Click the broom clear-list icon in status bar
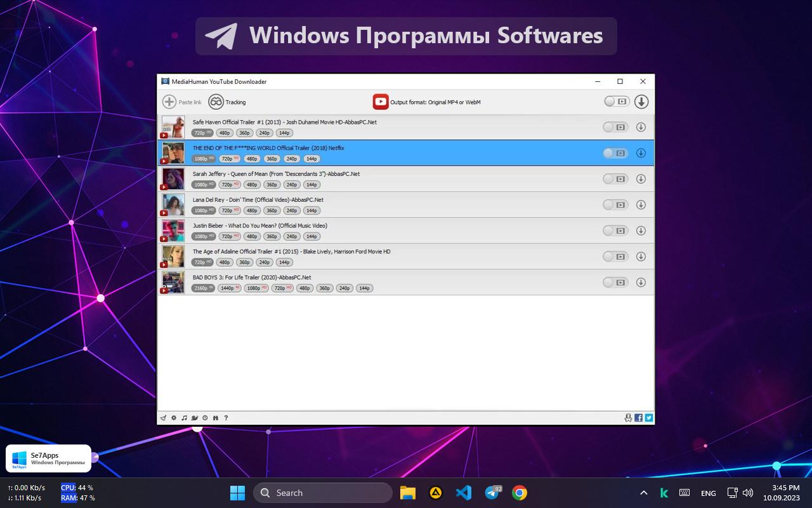 pyautogui.click(x=163, y=418)
